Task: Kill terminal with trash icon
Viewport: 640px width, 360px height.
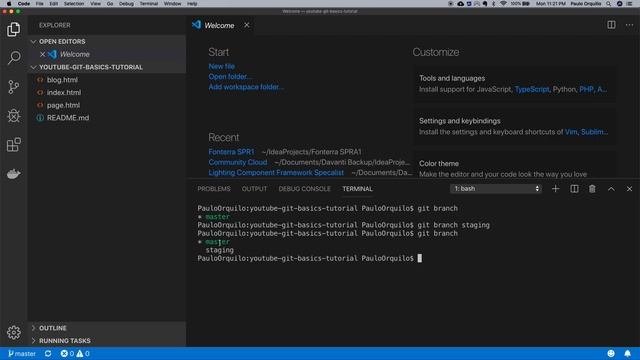Action: (x=592, y=189)
